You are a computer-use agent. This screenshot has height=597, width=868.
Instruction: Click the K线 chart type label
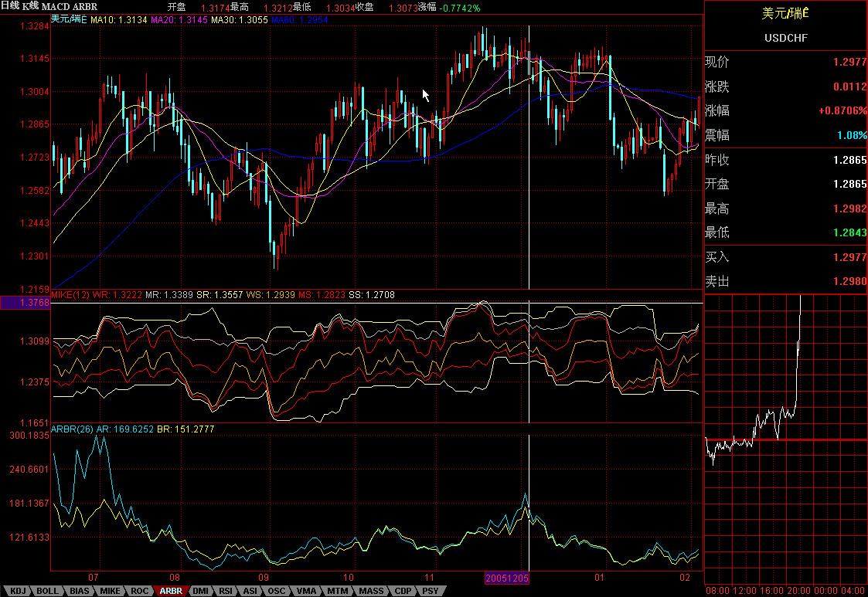30,7
